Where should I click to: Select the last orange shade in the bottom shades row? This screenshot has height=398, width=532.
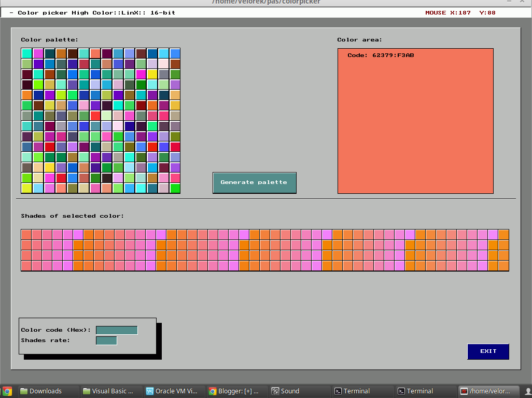coord(503,266)
